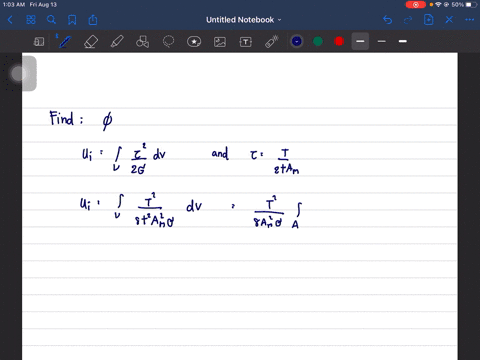Toggle the zoom window tool
This screenshot has width=480, height=360.
click(39, 42)
